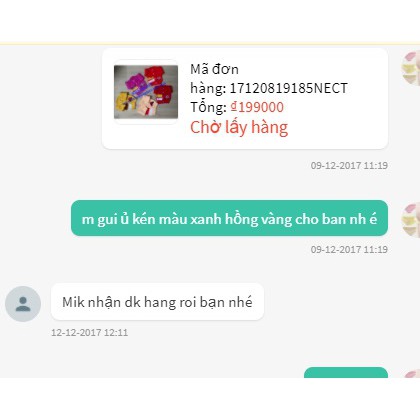Click the 12-12-2017 12:11 timestamp

tap(89, 333)
